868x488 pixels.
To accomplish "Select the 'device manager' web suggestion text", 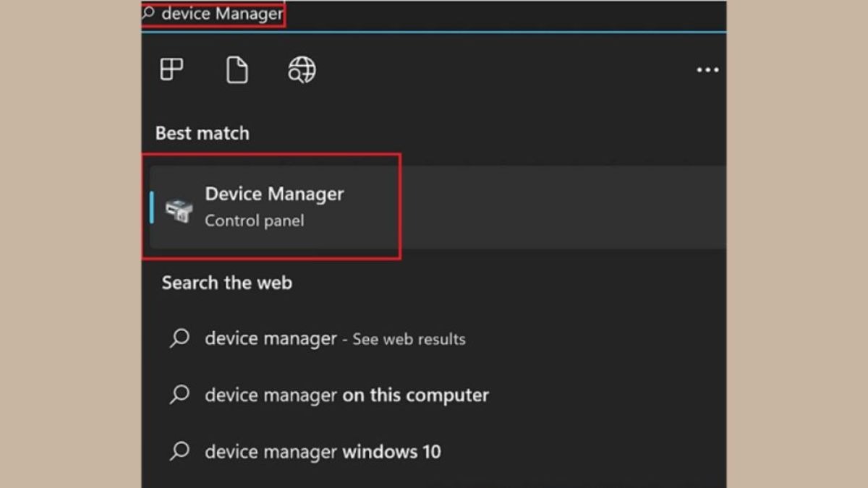I will [x=271, y=338].
